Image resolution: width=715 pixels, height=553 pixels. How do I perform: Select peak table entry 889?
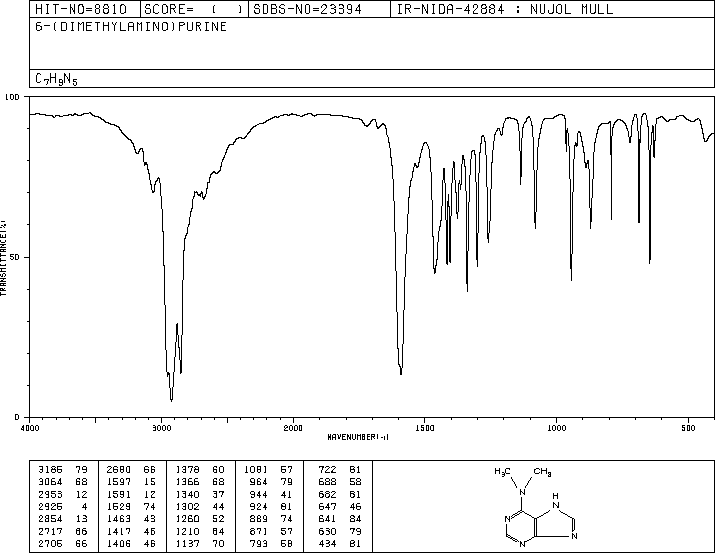pyautogui.click(x=271, y=519)
